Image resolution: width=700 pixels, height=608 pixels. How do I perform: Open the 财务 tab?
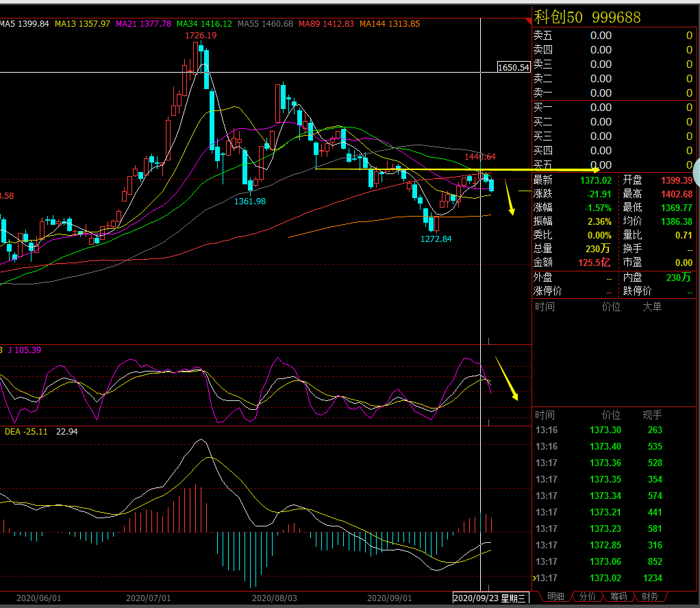pos(649,596)
